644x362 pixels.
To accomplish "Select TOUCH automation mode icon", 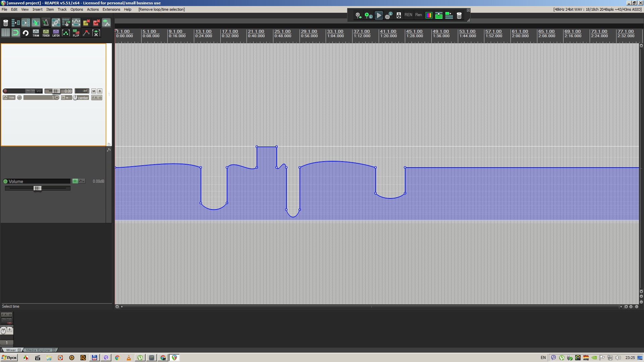I will point(46,33).
